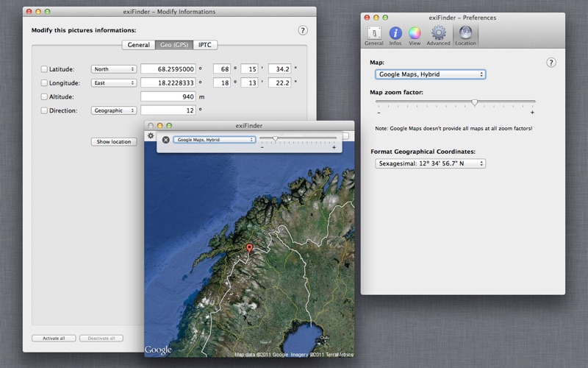
Task: Click longitude minutes field 13
Action: pyautogui.click(x=249, y=82)
